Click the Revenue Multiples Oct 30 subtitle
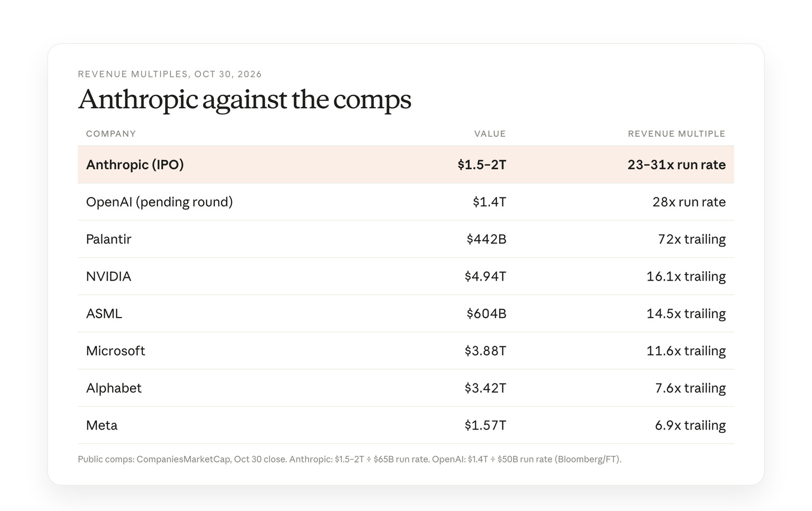 tap(170, 74)
